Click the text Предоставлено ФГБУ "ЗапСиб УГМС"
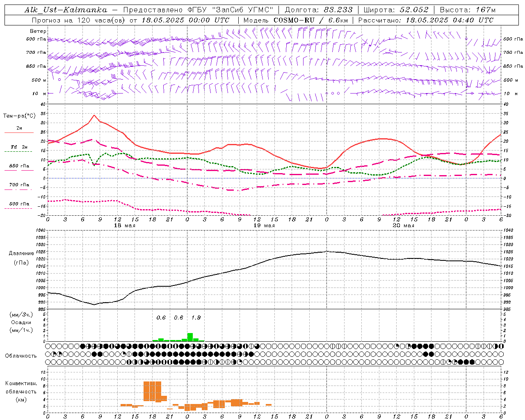The height and width of the screenshot is (420, 525). pyautogui.click(x=198, y=10)
